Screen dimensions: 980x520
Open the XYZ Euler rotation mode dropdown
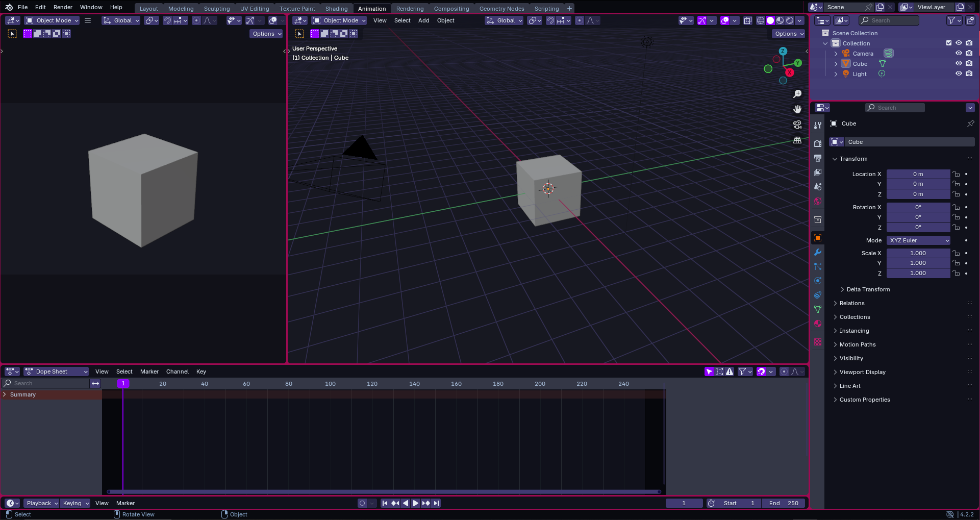tap(918, 240)
